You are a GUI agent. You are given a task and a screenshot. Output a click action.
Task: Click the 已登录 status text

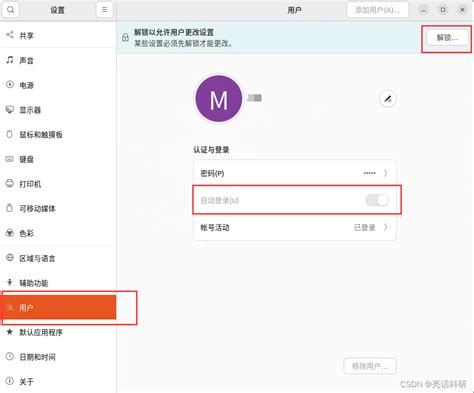point(365,227)
